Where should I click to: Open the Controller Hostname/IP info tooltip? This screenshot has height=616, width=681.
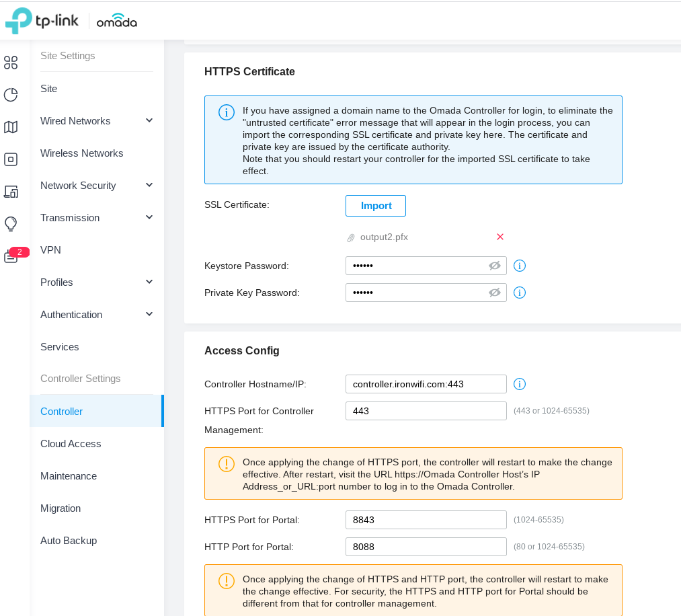coord(519,384)
